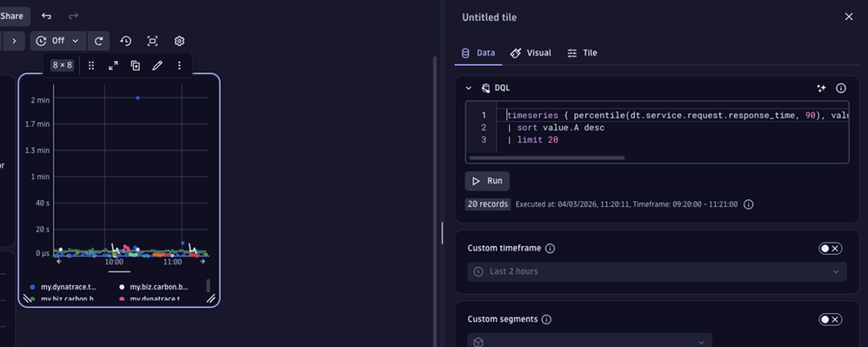
Task: Click the tile drag handle icon
Action: [x=91, y=65]
